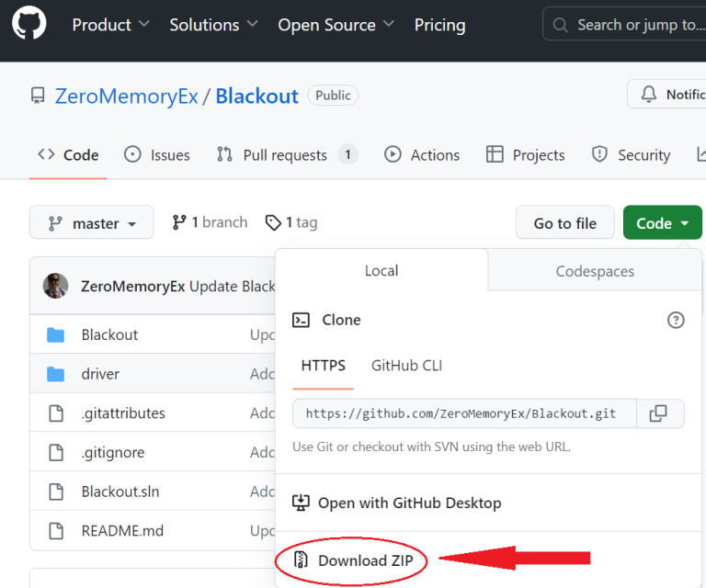Copy the clone URL with copy icon
Image resolution: width=706 pixels, height=588 pixels.
pos(658,413)
